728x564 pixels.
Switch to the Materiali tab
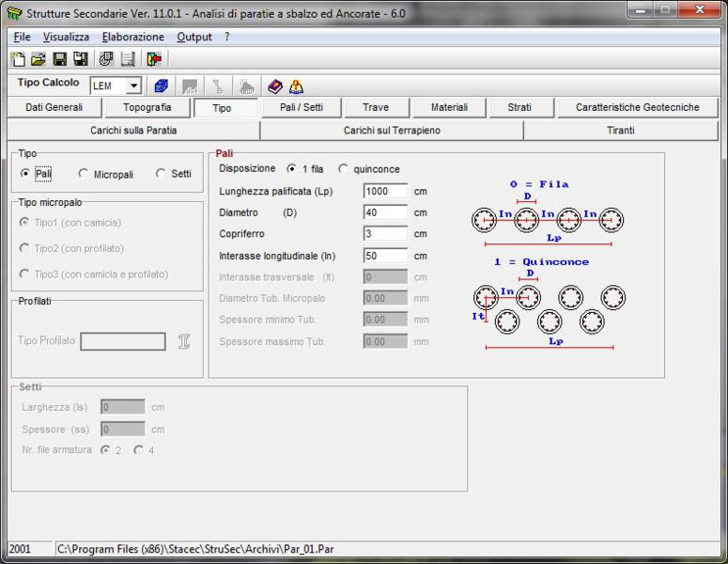(x=448, y=108)
